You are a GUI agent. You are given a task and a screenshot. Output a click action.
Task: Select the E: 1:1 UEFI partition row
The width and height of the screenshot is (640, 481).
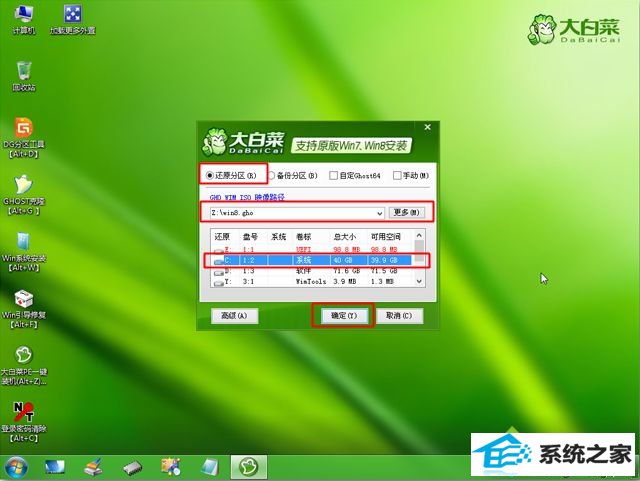point(312,249)
